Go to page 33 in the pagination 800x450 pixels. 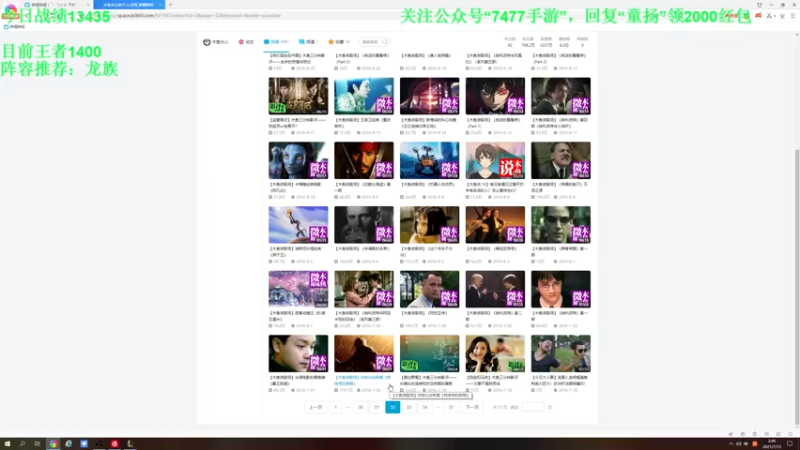point(409,407)
